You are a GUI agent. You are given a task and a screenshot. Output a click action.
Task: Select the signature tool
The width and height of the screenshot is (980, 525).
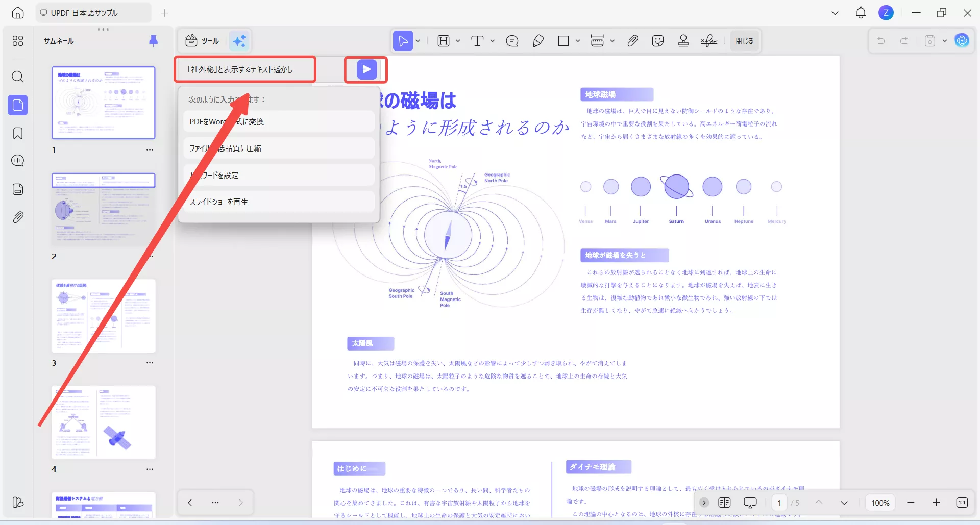point(708,41)
